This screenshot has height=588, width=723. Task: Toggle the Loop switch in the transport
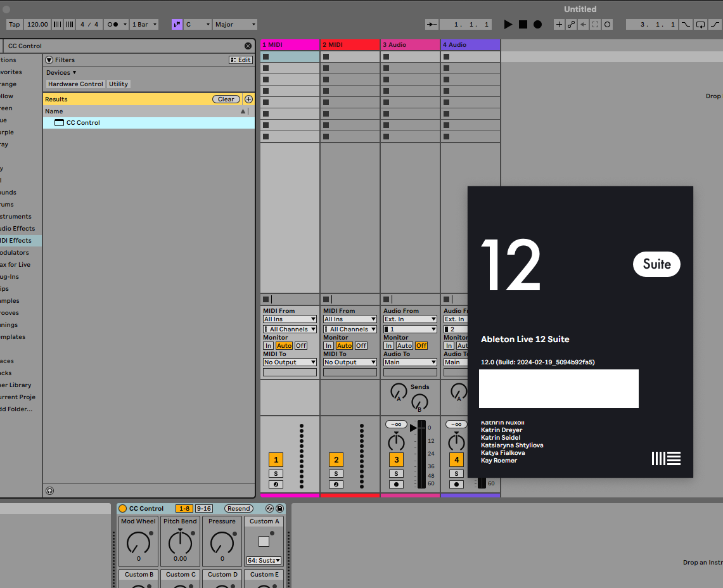[700, 25]
